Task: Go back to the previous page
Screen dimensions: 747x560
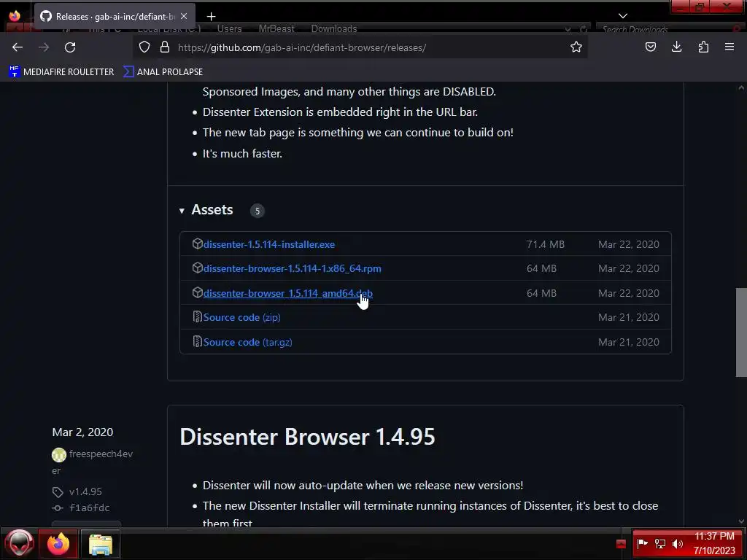Action: pos(18,47)
